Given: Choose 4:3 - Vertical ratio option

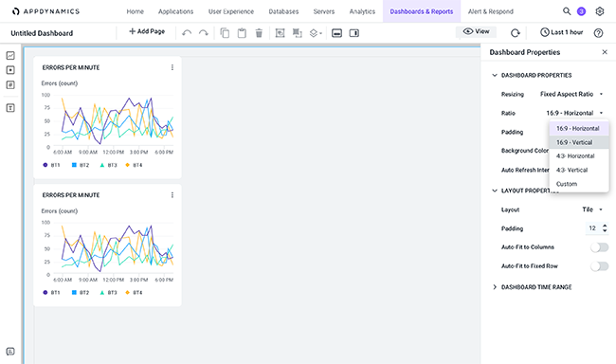Looking at the screenshot, I should coord(579,170).
